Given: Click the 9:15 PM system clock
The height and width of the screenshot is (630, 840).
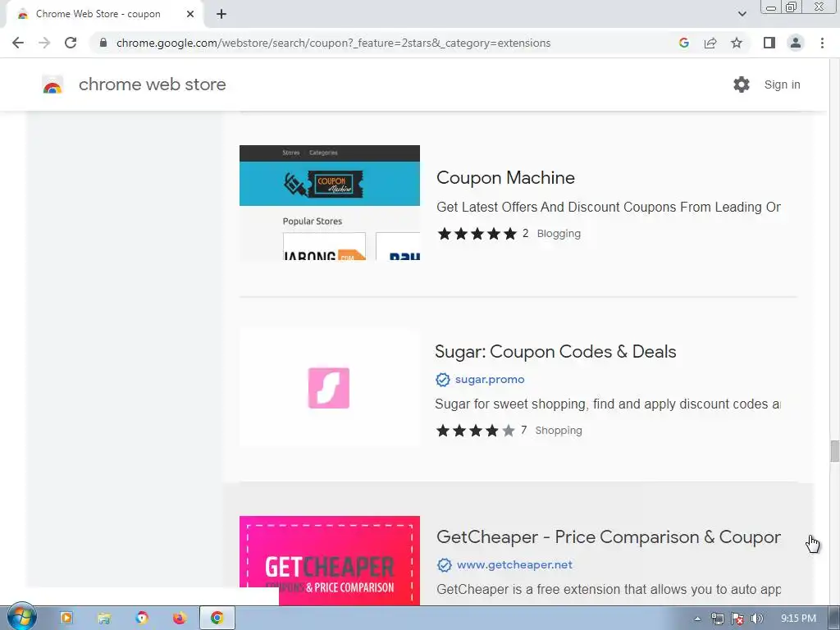Looking at the screenshot, I should point(798,619).
